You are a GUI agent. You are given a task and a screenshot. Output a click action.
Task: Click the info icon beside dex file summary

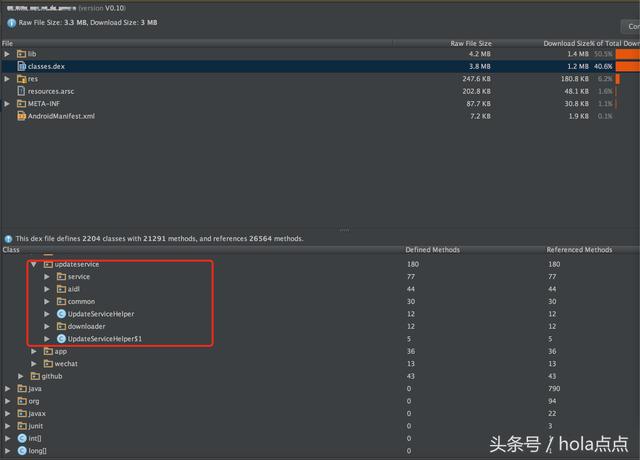pyautogui.click(x=8, y=239)
